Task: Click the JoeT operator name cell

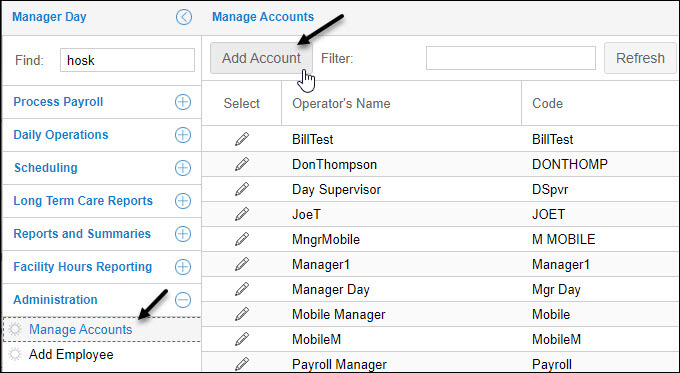Action: coord(306,214)
